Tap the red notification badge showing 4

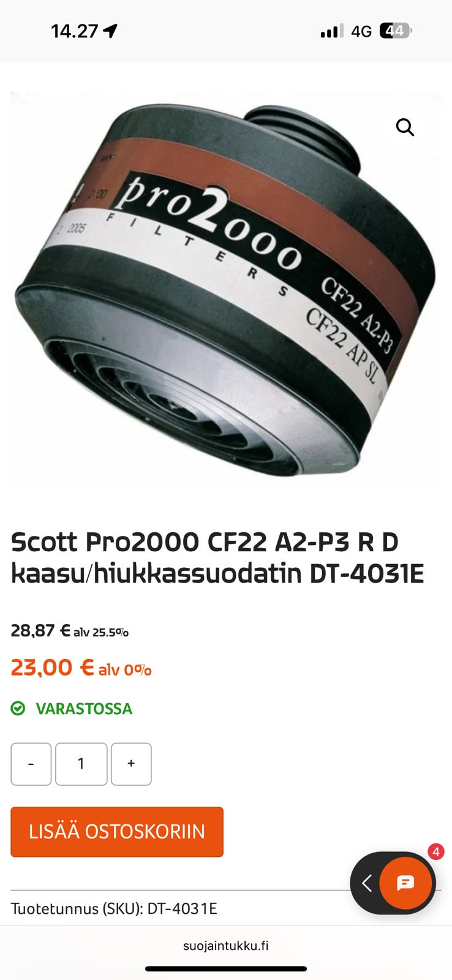point(435,851)
